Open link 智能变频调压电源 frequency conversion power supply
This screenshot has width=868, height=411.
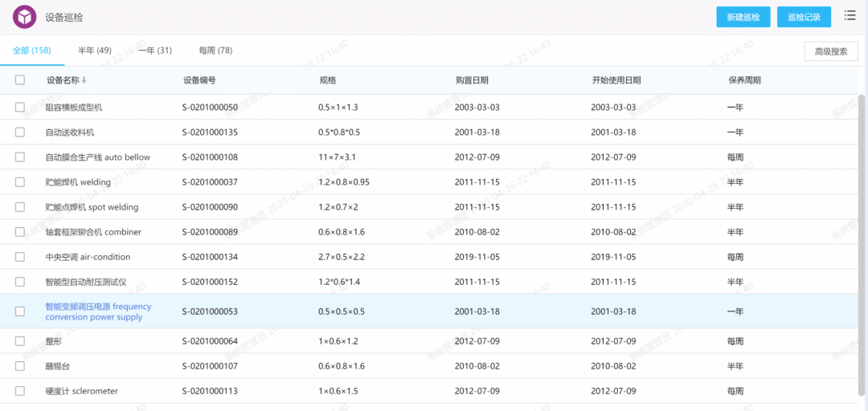[98, 311]
